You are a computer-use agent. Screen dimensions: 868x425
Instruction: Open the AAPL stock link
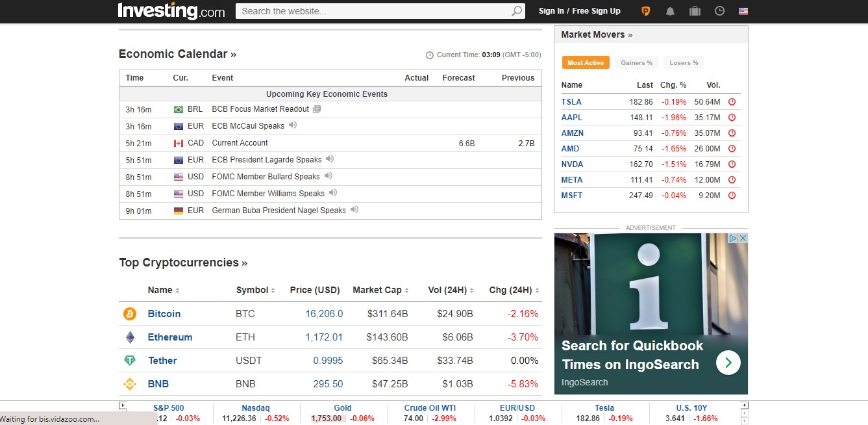tap(572, 118)
